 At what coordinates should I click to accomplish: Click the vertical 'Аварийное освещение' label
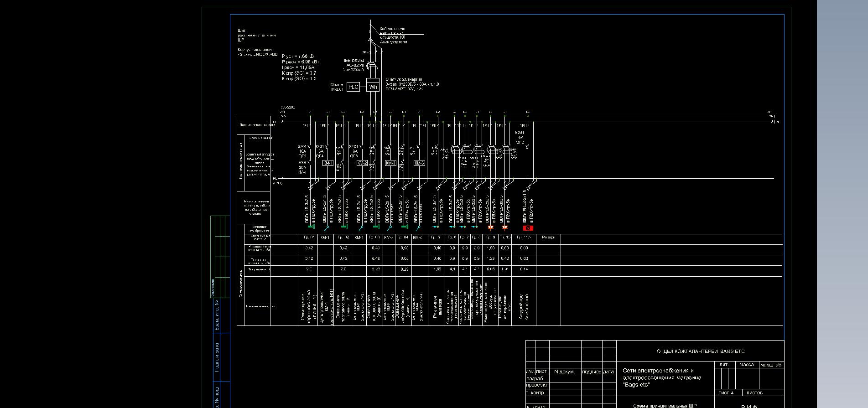point(524,306)
